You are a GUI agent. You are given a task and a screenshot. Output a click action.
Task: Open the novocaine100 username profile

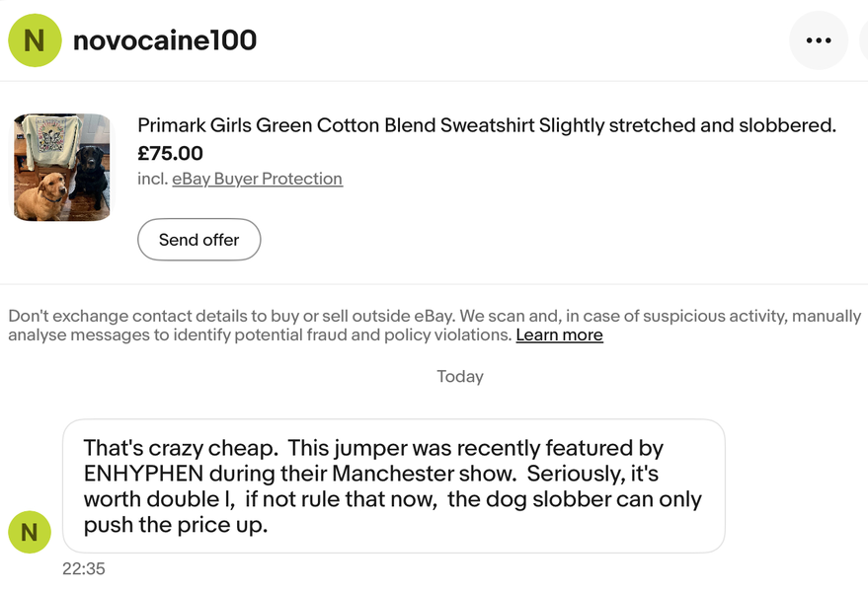pyautogui.click(x=164, y=40)
